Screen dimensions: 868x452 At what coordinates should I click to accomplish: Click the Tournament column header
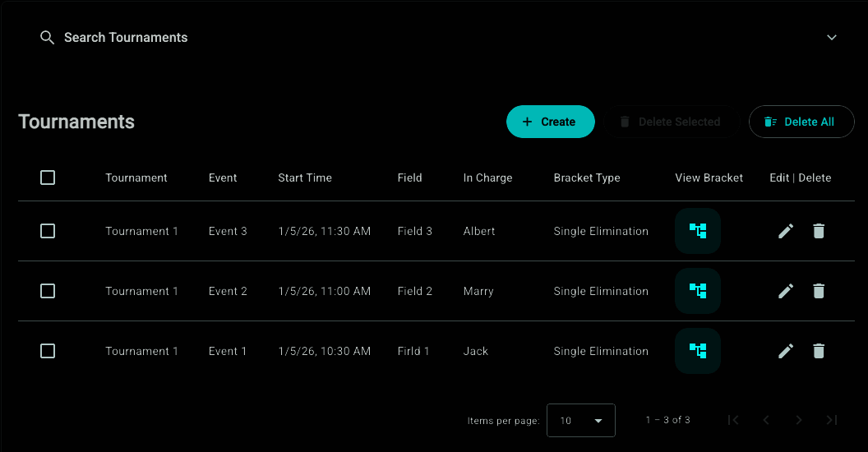136,178
